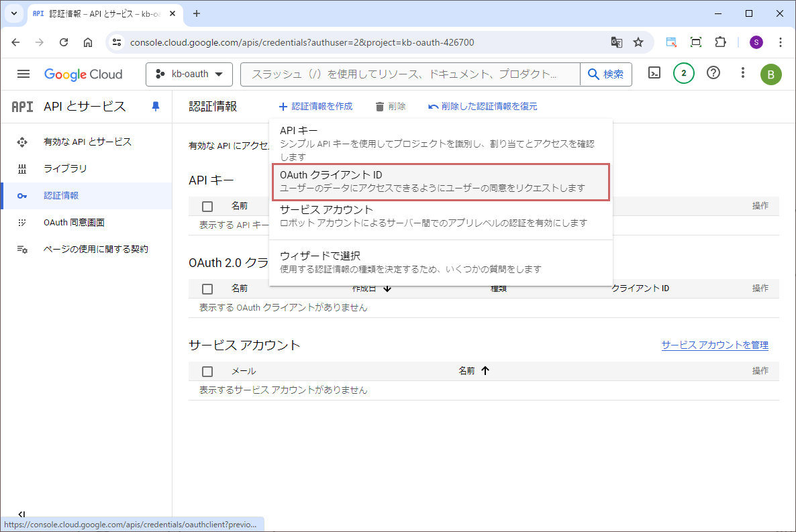Click the サービス アカウントを管理 link

714,345
